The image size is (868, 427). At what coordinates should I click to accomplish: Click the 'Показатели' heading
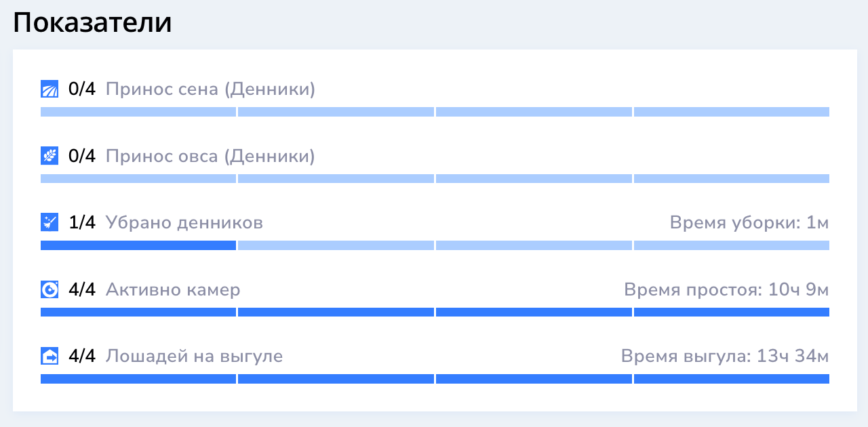point(92,23)
